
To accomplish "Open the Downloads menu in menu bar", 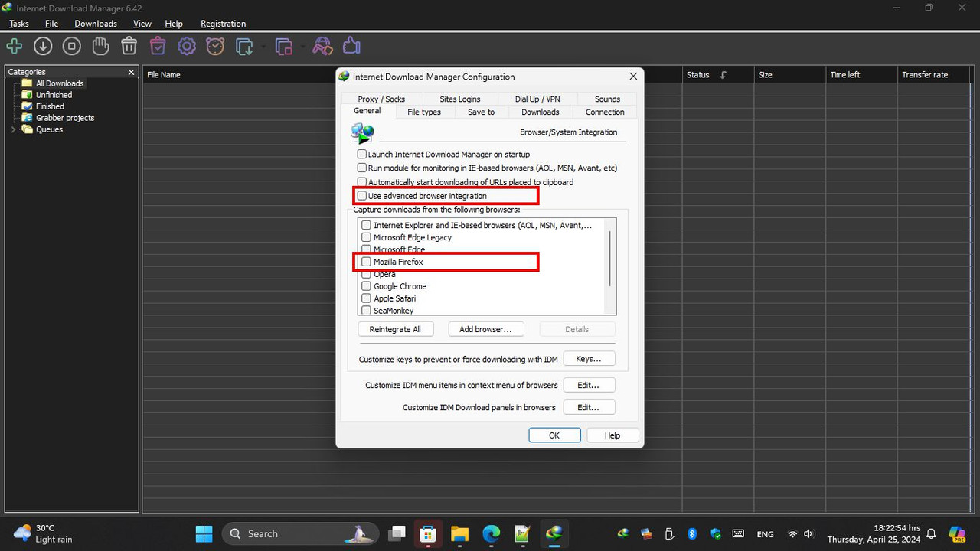I will click(x=96, y=24).
